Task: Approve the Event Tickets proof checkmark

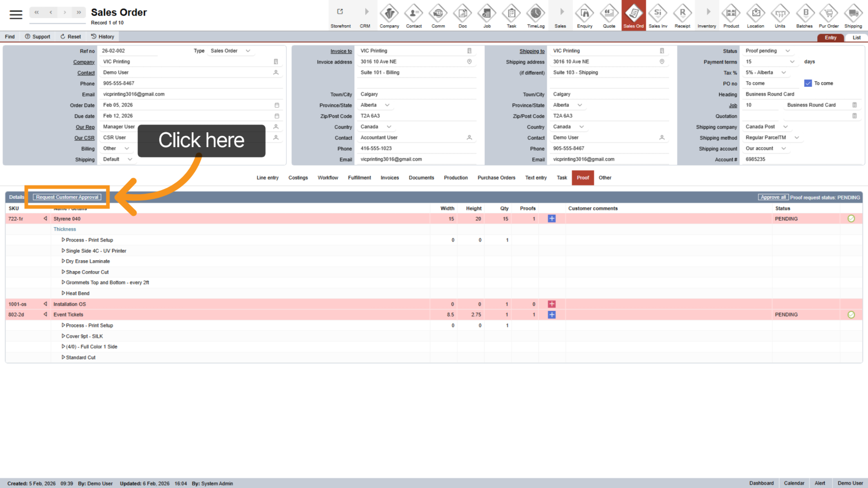Action: pos(851,314)
